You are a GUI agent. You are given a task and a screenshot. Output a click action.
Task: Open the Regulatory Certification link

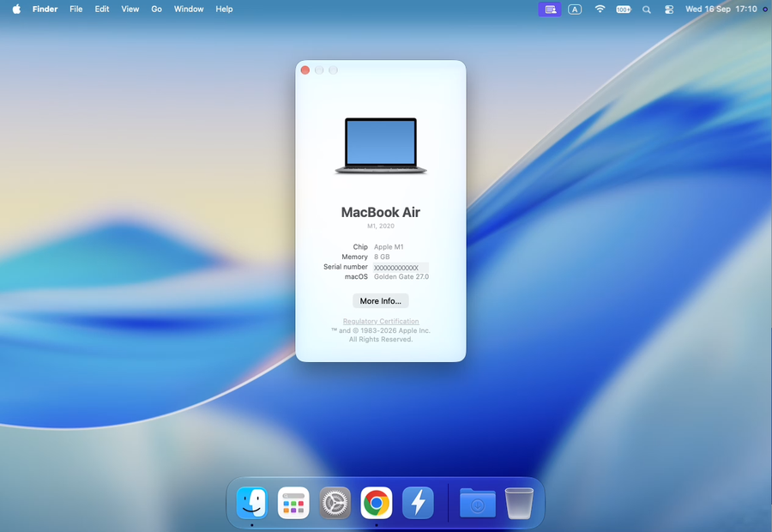[381, 321]
